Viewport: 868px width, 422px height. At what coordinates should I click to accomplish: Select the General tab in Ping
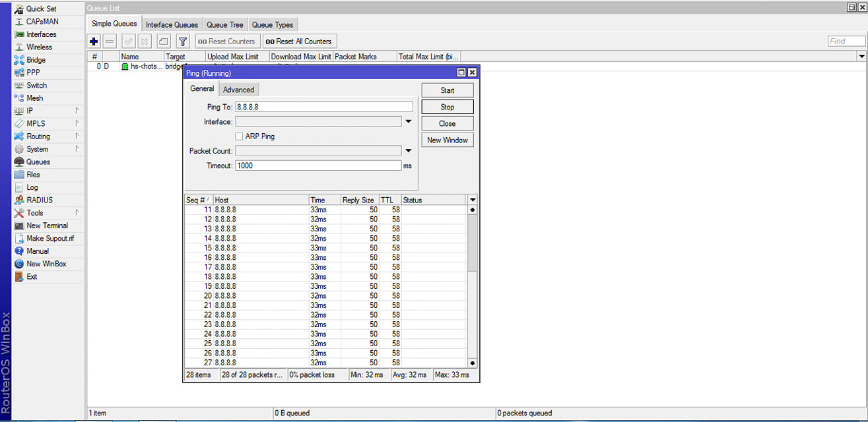tap(202, 89)
